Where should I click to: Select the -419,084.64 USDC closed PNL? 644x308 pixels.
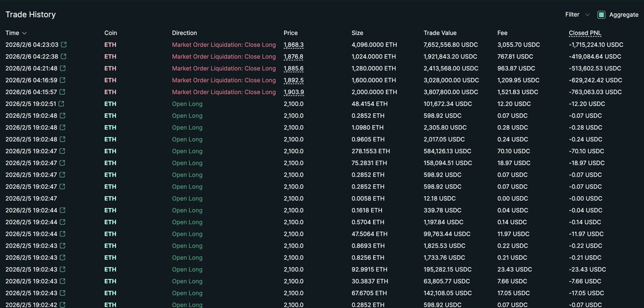594,56
